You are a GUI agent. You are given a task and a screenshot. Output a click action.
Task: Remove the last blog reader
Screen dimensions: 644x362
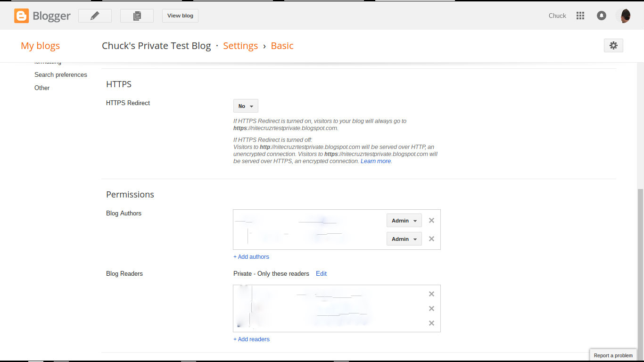click(x=431, y=323)
